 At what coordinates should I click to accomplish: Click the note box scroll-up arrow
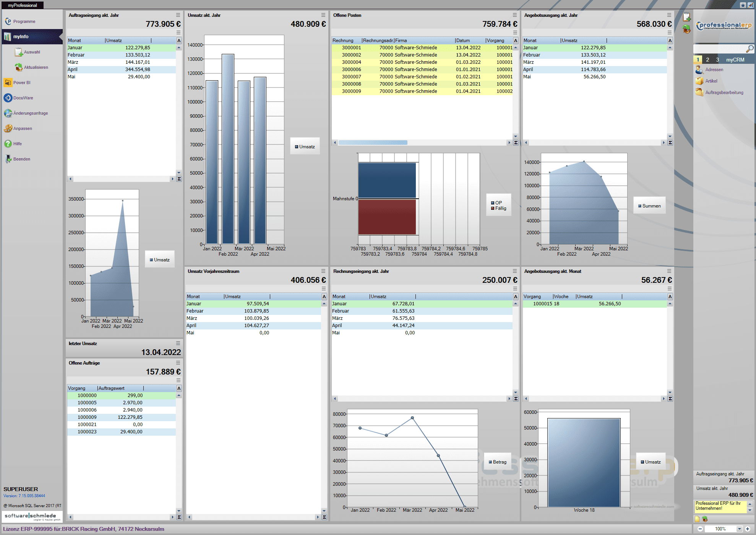pos(750,504)
